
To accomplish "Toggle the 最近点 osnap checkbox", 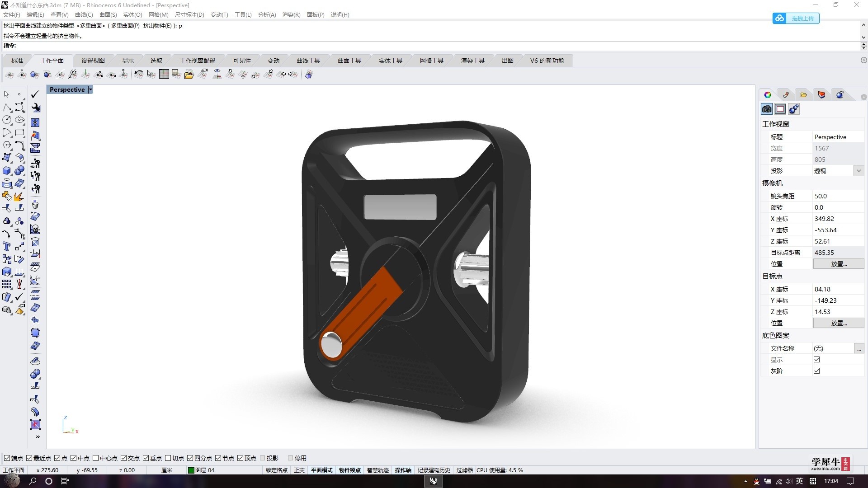I will 29,458.
